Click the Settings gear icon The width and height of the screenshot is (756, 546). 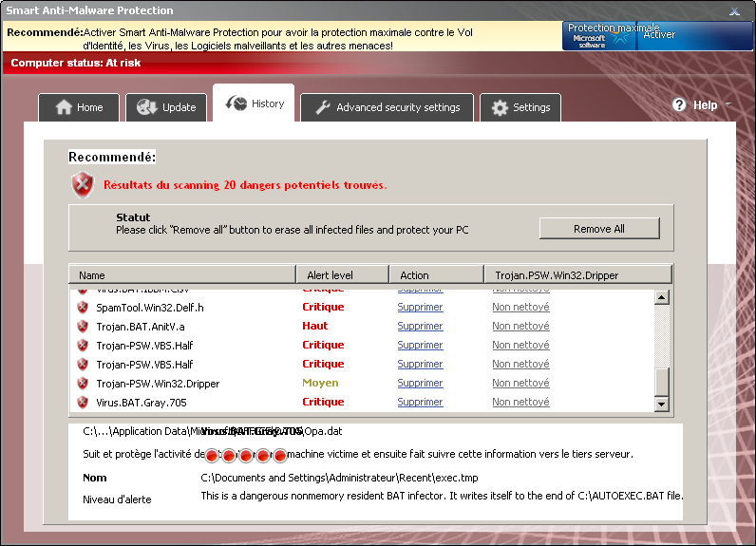pyautogui.click(x=500, y=107)
